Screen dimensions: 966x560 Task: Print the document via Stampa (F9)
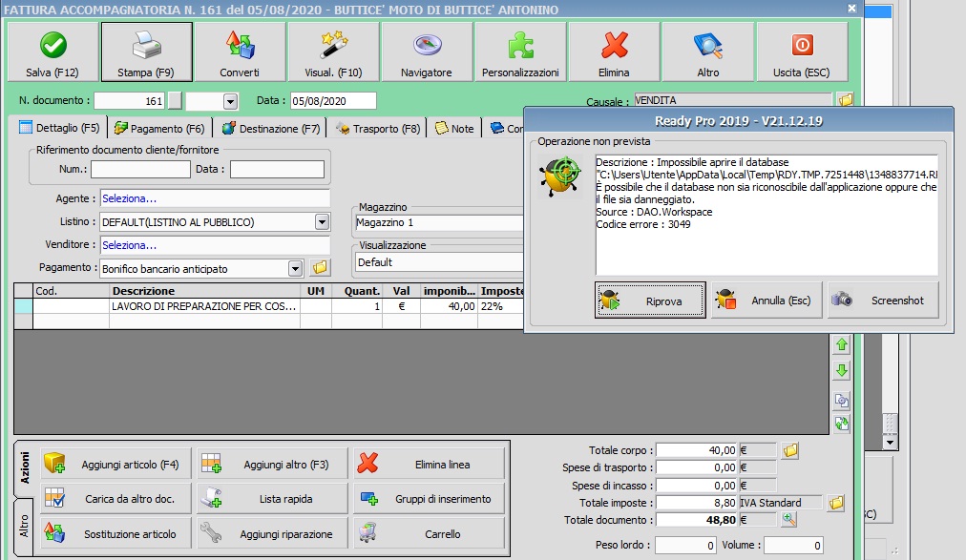(x=147, y=52)
